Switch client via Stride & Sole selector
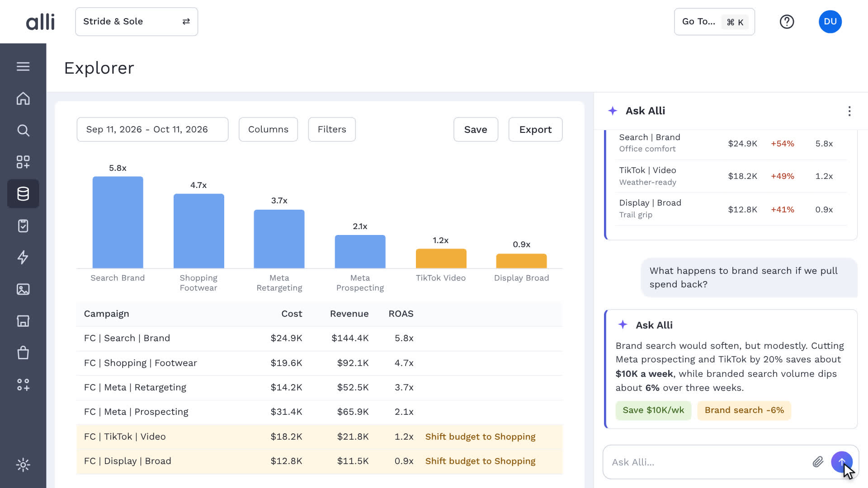Screen dimensions: 868x488 [x=137, y=22]
